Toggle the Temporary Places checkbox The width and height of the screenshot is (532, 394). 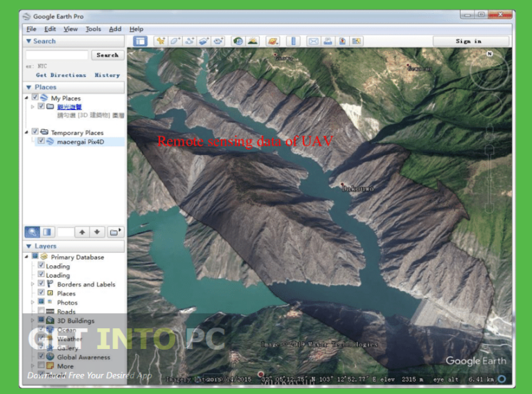tap(35, 132)
